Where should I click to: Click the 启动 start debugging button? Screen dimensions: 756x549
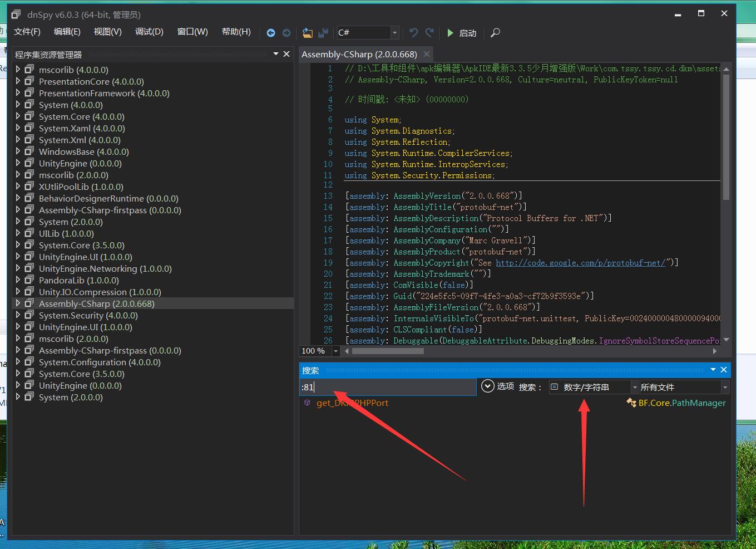pyautogui.click(x=462, y=33)
